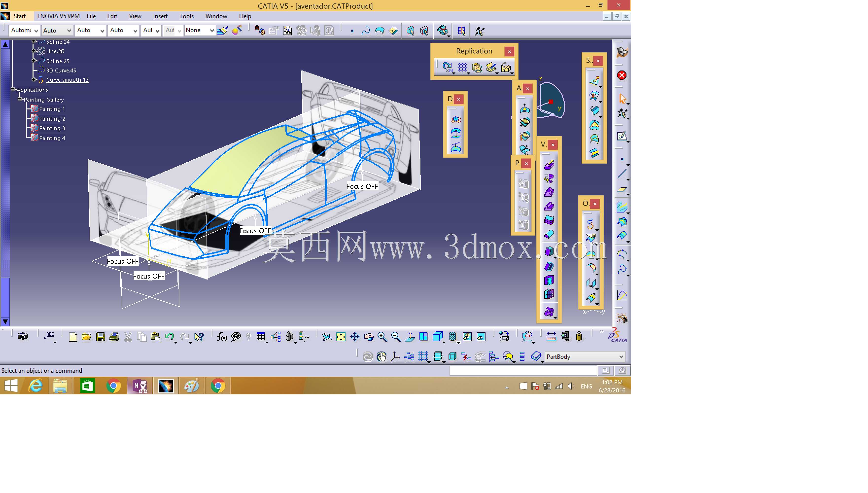Open the Design Table icon
This screenshot has width=868, height=493.
pos(261,336)
